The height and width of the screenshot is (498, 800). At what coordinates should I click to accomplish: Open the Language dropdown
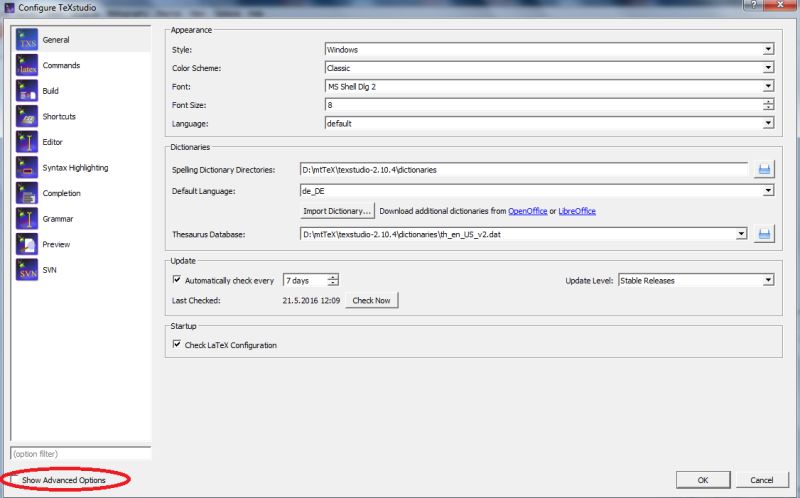point(768,123)
